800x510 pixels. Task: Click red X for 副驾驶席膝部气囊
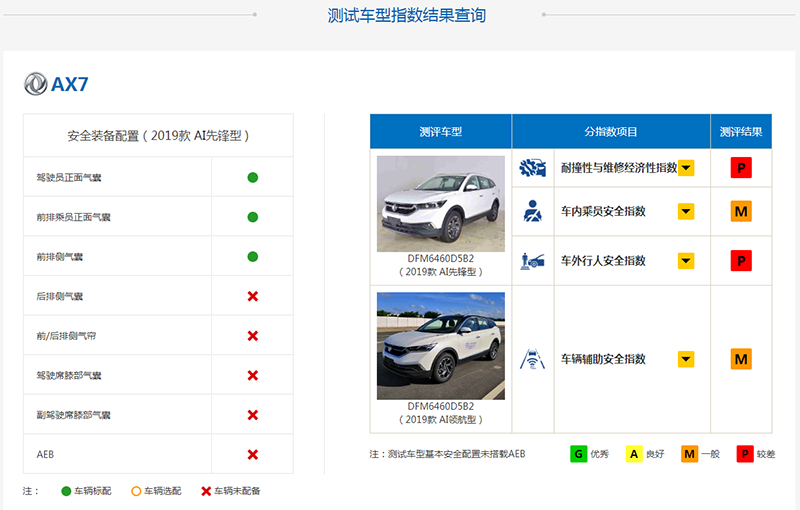253,415
